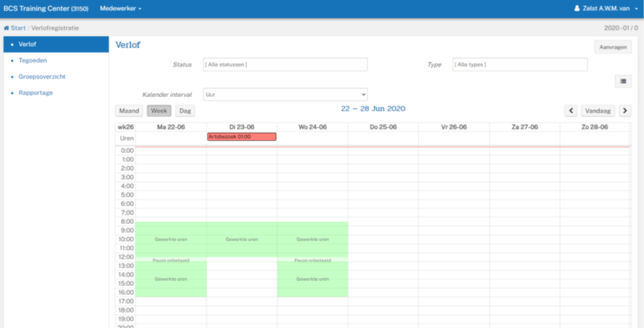This screenshot has height=328, width=644.
Task: Jump to today with Vandaag button
Action: (x=598, y=110)
